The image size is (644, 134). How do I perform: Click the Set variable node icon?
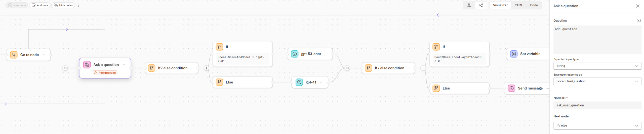click(514, 54)
